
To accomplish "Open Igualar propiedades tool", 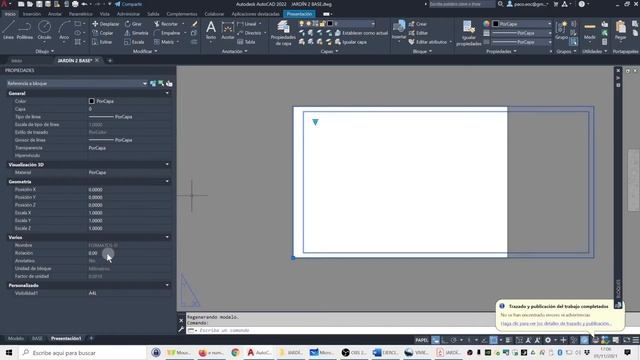I will (469, 33).
